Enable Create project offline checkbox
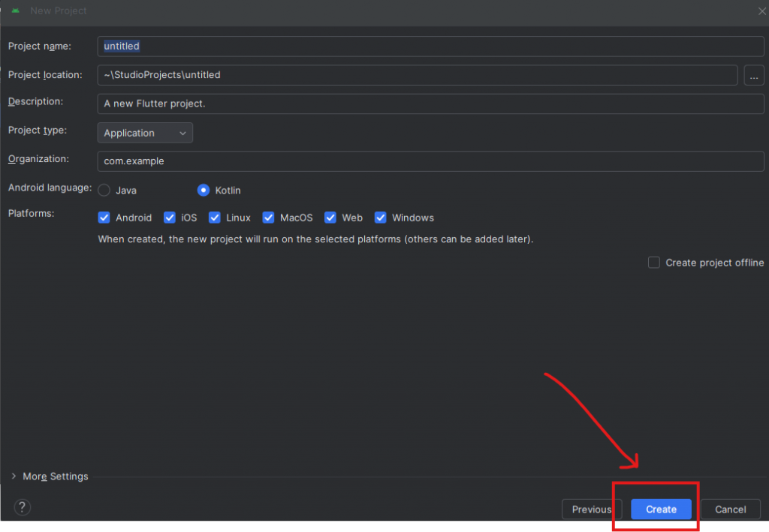The image size is (769, 532). [654, 263]
